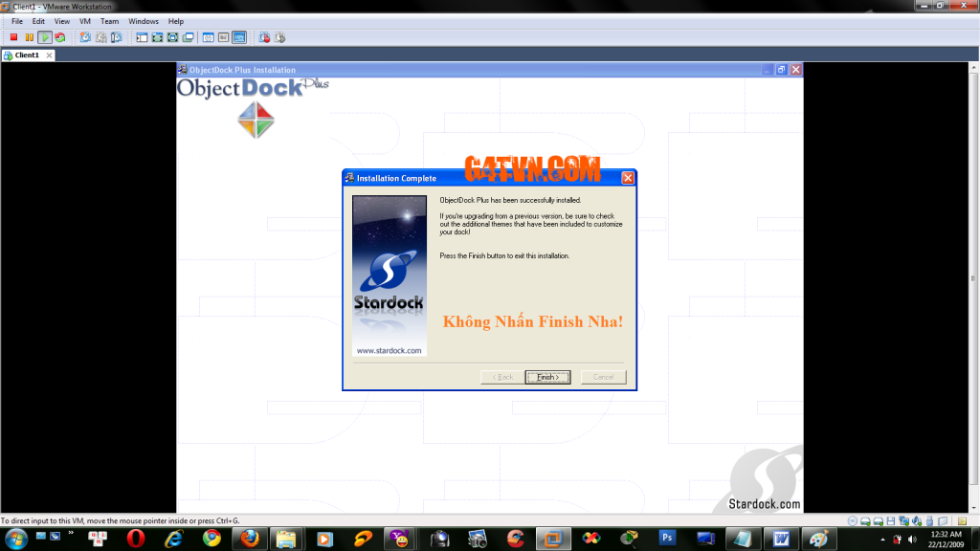The image size is (980, 551).
Task: Open the Windows Start menu
Action: point(15,539)
